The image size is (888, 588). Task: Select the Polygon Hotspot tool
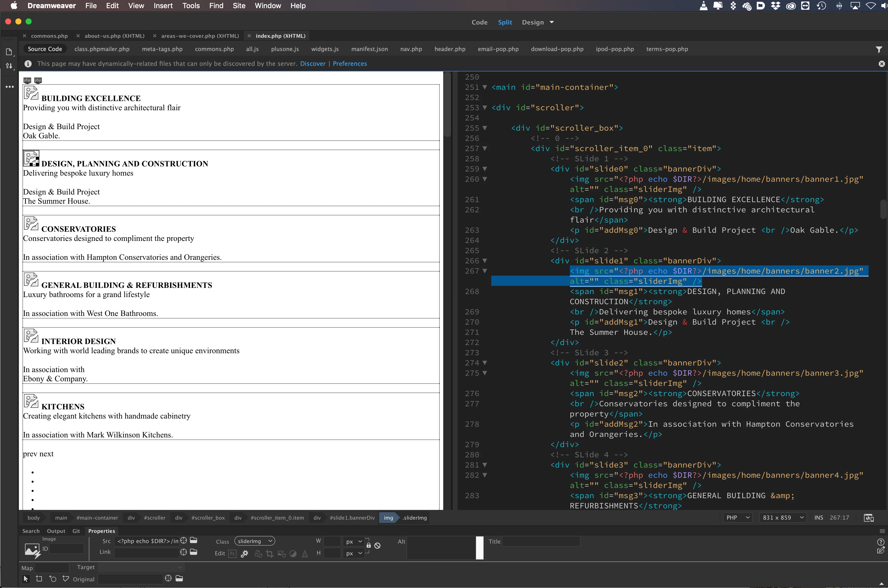66,579
